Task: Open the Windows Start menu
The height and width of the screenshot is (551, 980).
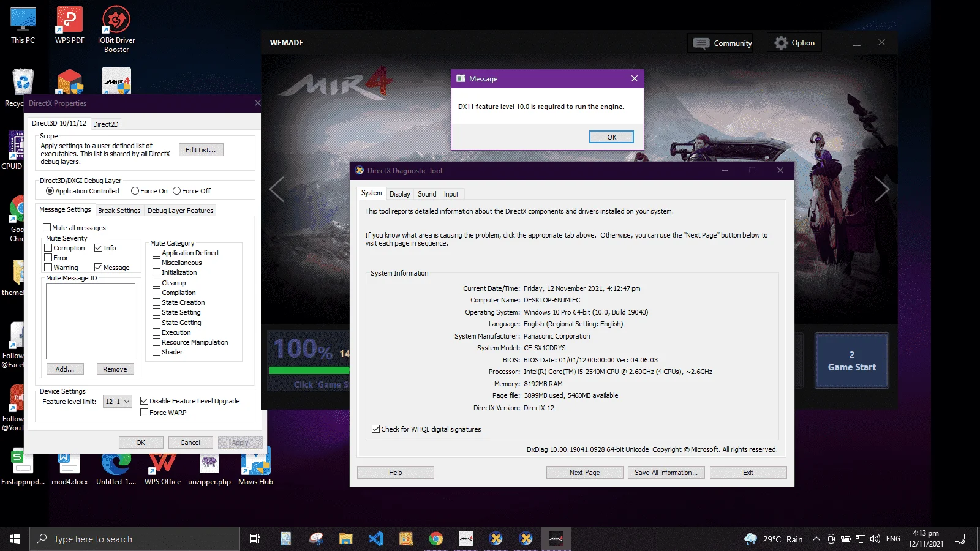Action: pos(15,539)
